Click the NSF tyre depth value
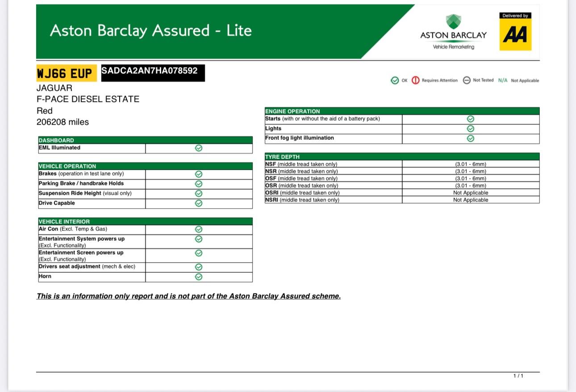Image resolution: width=576 pixels, height=392 pixels. pos(470,164)
